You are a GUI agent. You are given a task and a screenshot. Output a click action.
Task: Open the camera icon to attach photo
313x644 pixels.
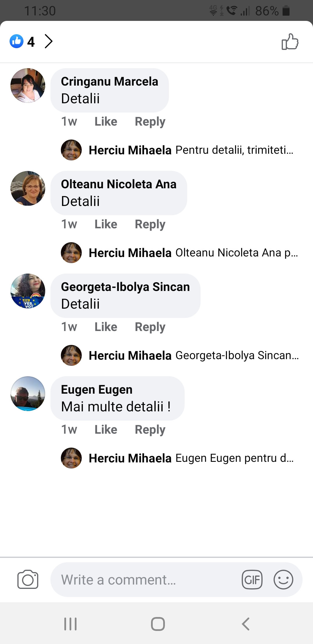[28, 579]
